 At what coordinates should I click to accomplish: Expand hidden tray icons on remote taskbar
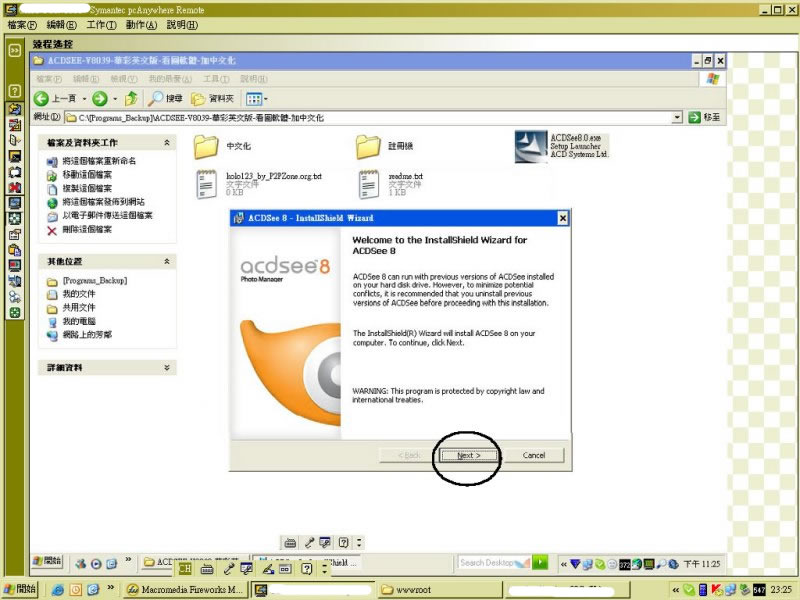[563, 564]
